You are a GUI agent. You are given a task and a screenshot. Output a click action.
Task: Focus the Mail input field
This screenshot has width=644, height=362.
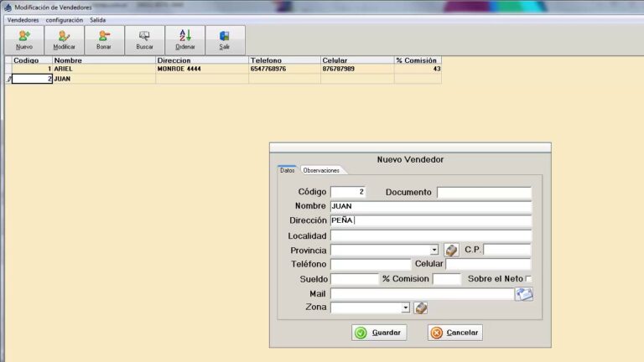tap(423, 293)
